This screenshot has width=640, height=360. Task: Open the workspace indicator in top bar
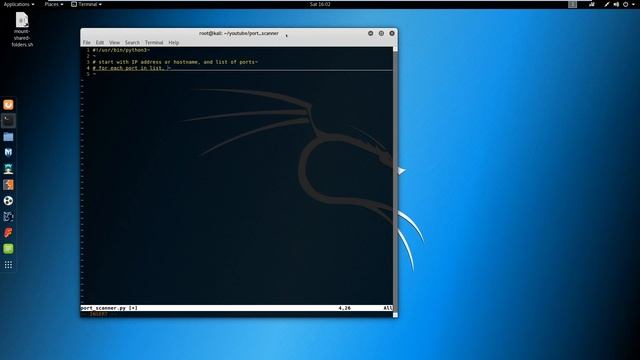[x=573, y=4]
